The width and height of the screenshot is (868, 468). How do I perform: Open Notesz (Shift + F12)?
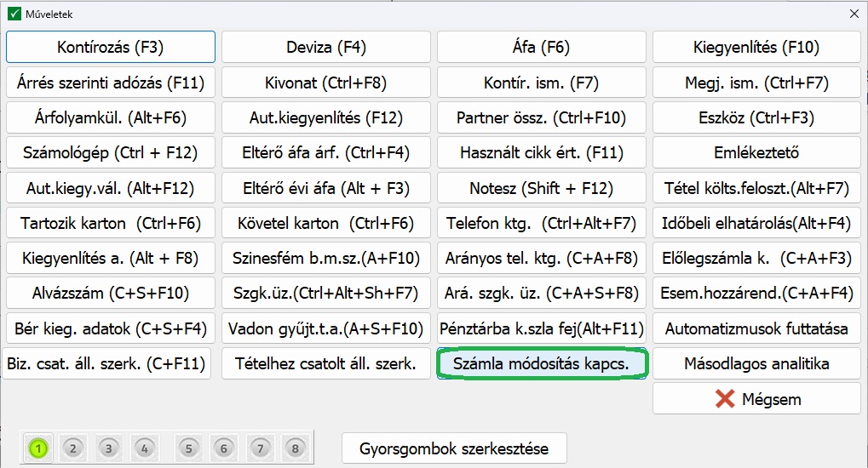point(541,188)
